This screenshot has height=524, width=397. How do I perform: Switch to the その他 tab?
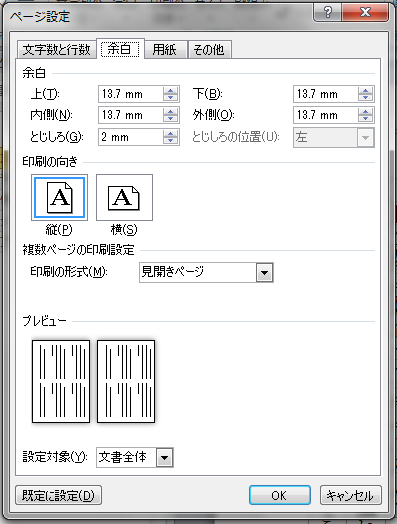209,49
